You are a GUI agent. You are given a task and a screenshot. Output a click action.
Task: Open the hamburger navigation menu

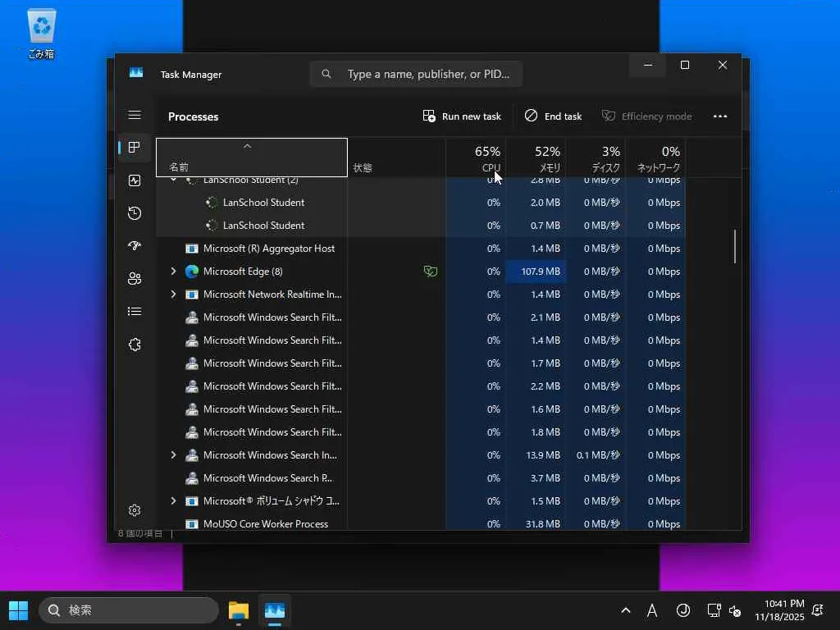[135, 115]
